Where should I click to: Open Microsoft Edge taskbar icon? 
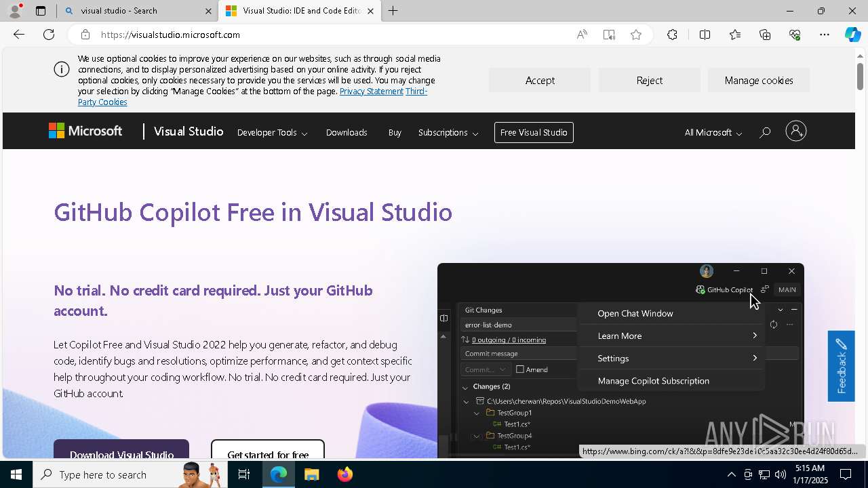pos(279,474)
